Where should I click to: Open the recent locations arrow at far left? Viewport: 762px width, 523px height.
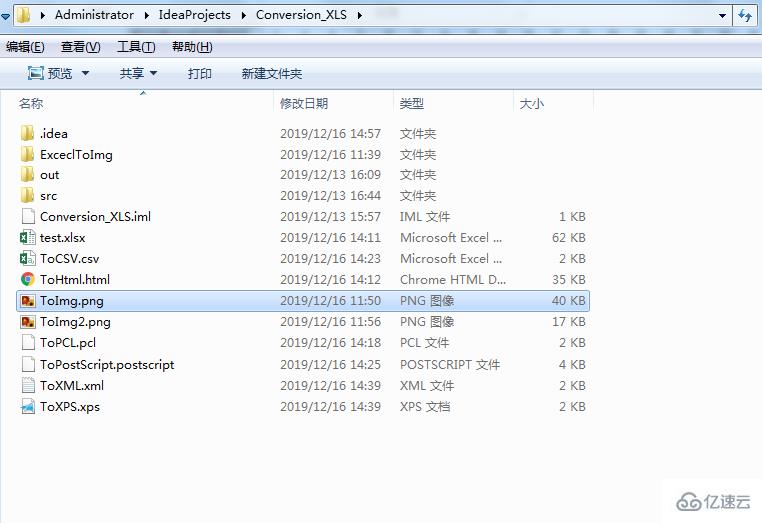[5, 17]
